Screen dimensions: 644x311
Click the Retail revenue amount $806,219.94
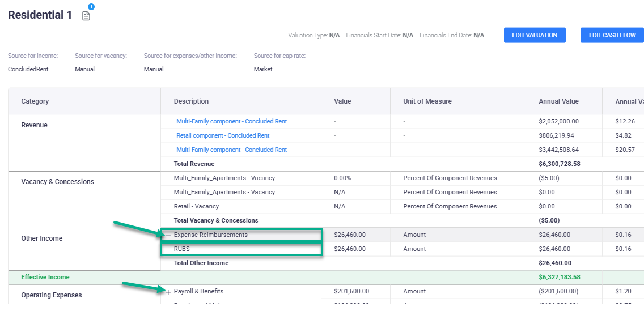557,135
